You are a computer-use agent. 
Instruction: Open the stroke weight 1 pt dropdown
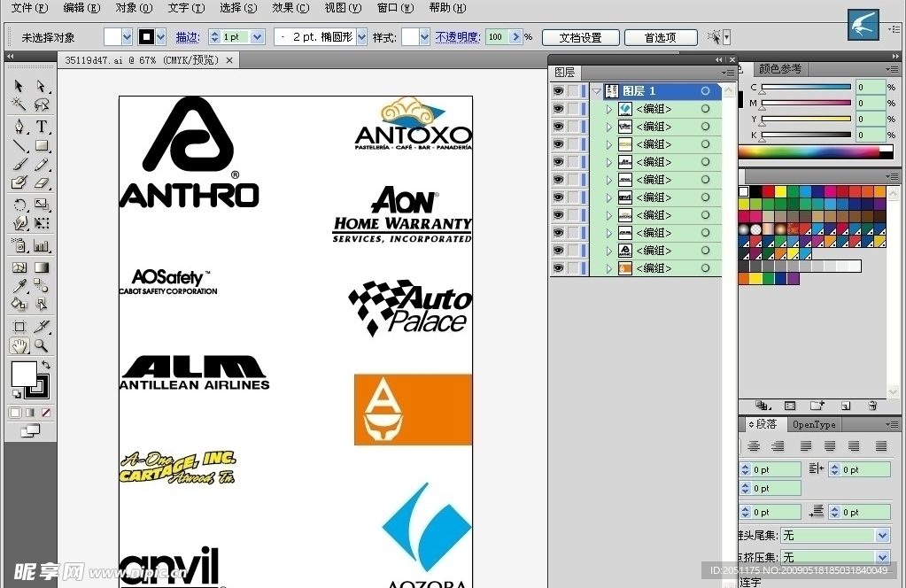258,37
